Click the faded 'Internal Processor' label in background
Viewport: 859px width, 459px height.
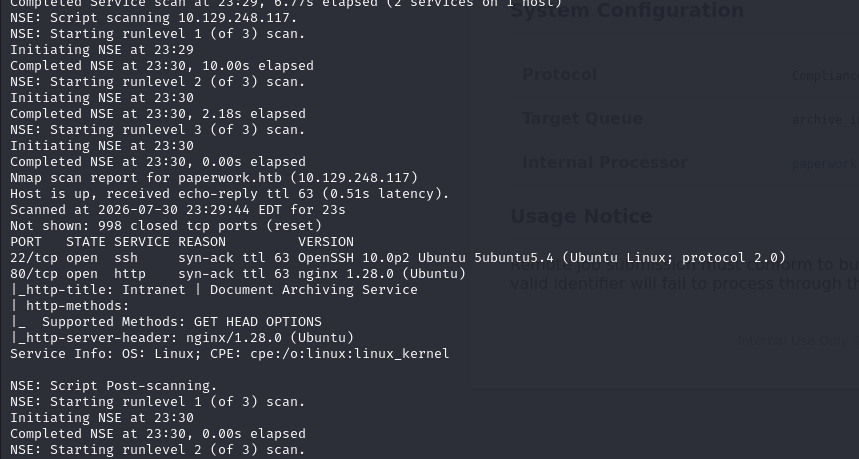tap(605, 163)
